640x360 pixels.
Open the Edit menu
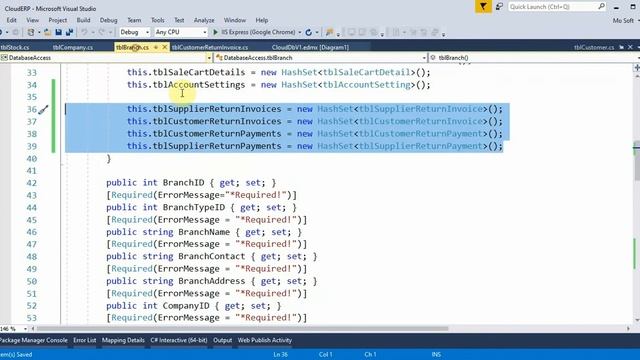pyautogui.click(x=11, y=20)
